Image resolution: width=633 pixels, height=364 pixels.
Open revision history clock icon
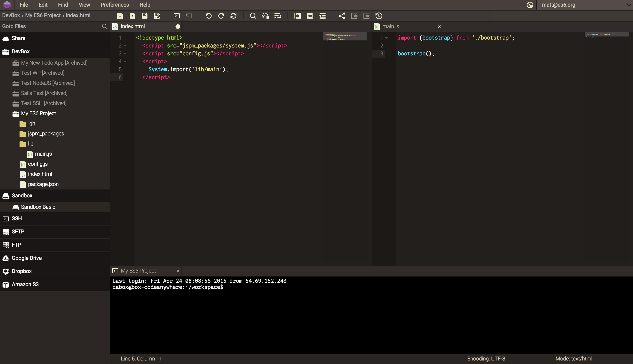pyautogui.click(x=379, y=16)
